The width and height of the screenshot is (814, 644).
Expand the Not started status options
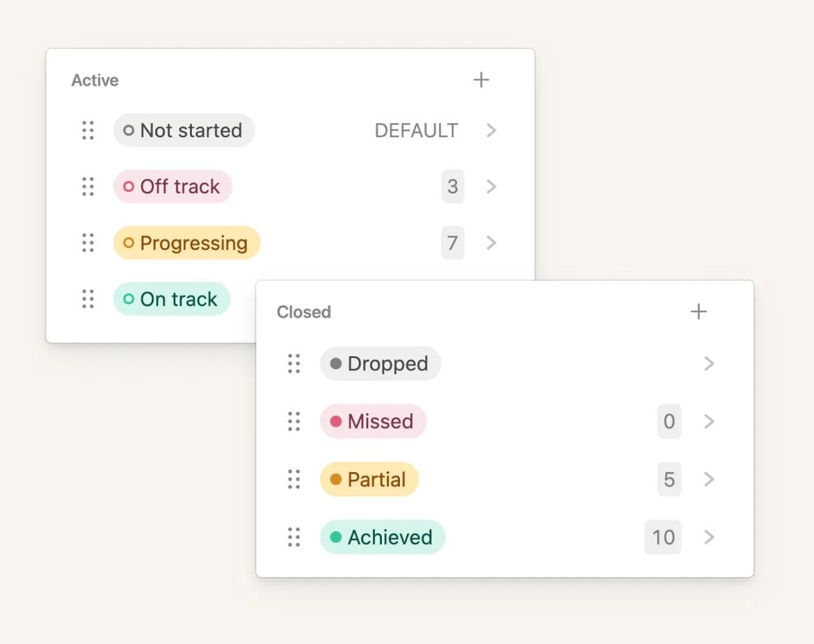(491, 130)
